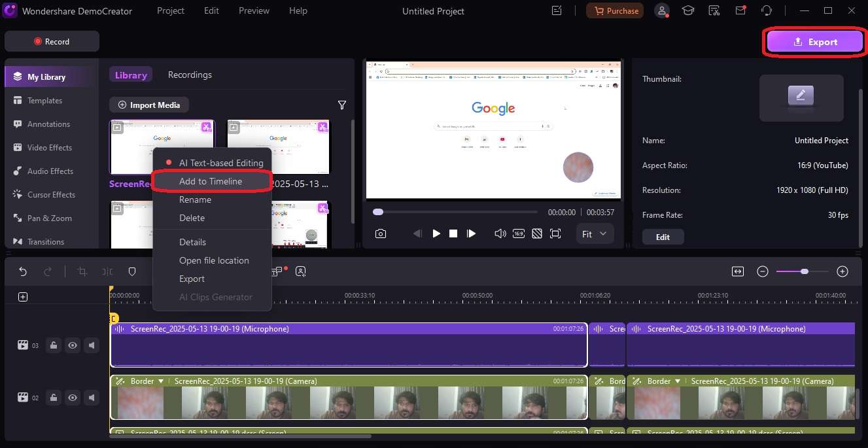This screenshot has width=868, height=448.
Task: Undo the last timeline action
Action: [23, 271]
